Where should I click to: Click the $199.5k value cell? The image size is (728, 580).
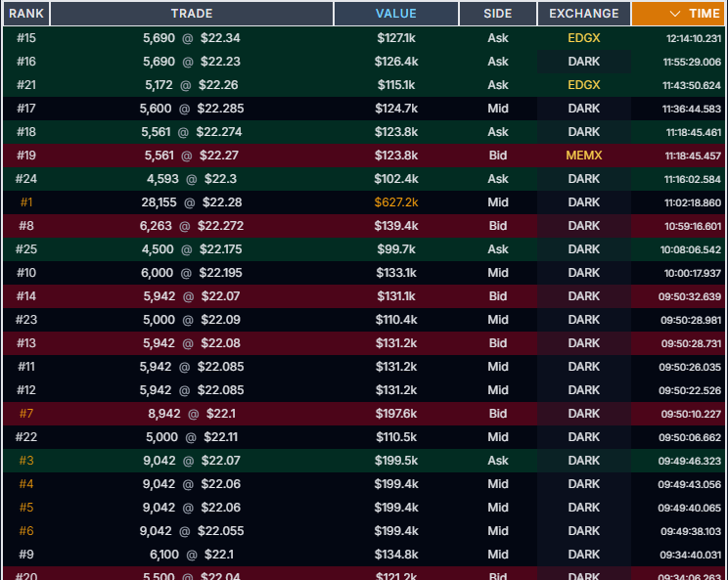(396, 461)
